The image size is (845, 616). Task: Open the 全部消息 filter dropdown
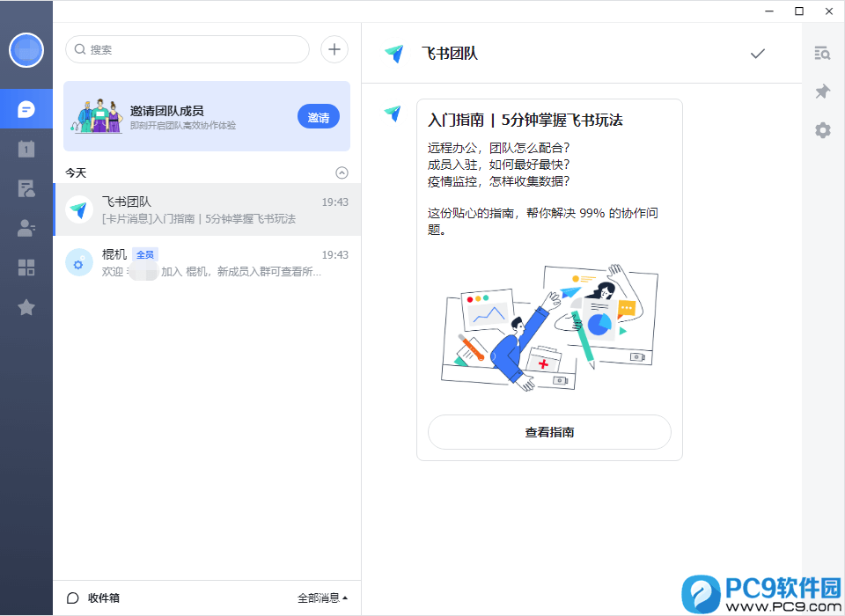pos(322,598)
